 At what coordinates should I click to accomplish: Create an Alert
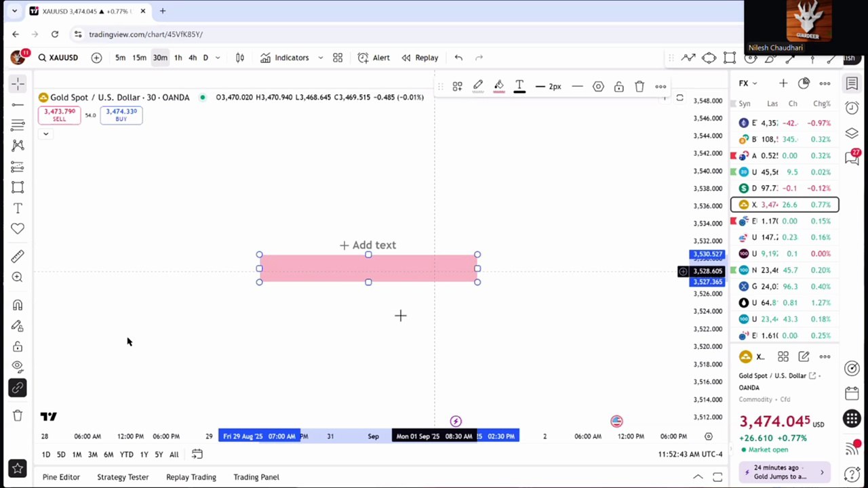tap(374, 58)
